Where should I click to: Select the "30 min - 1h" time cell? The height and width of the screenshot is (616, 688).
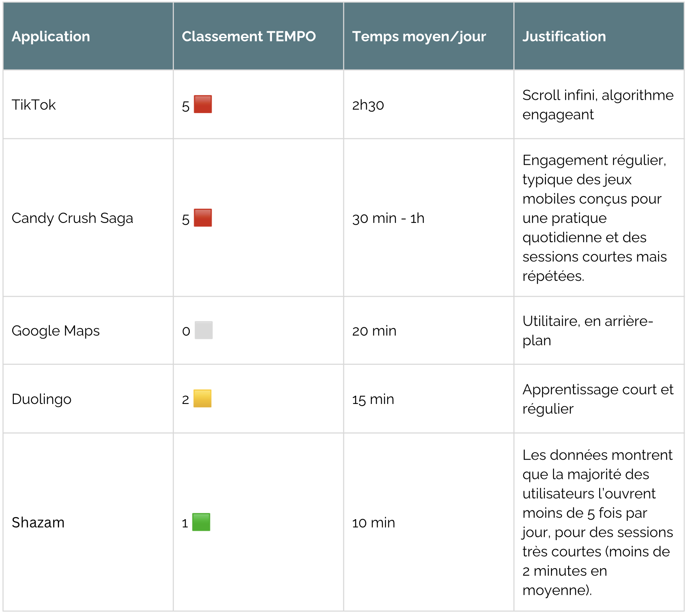pos(388,218)
